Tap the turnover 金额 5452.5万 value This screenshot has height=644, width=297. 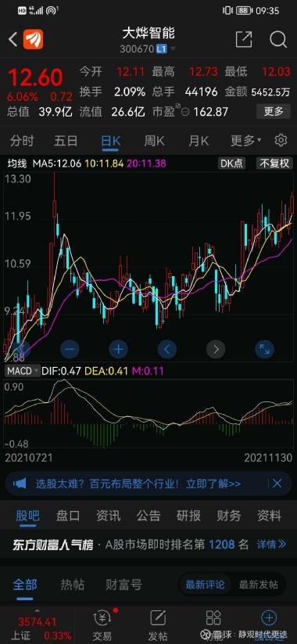click(270, 92)
